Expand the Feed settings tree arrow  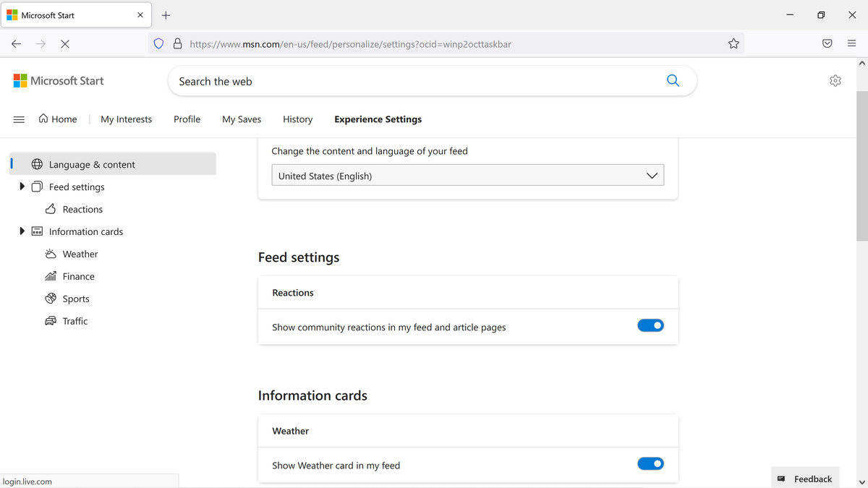22,187
